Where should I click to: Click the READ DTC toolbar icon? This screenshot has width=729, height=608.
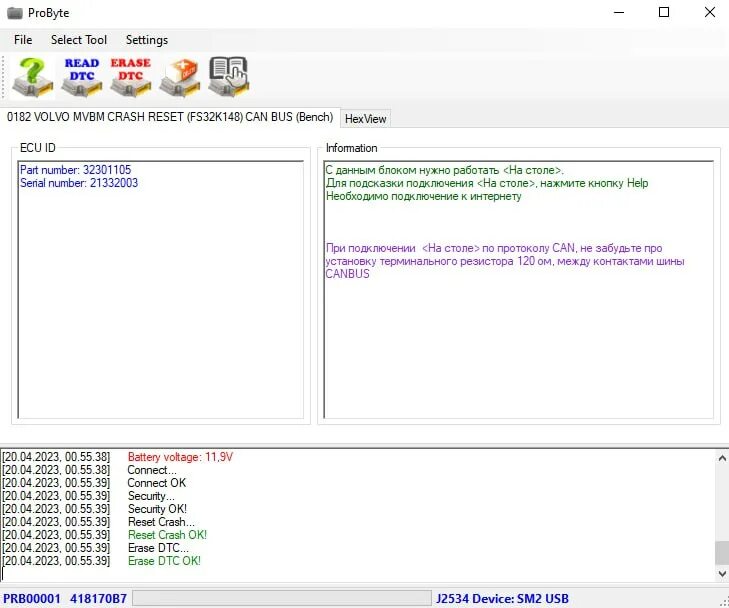[82, 77]
